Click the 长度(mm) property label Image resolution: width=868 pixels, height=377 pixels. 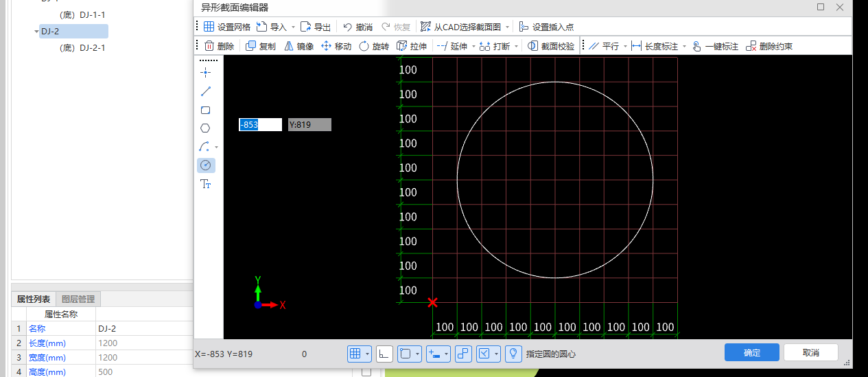pos(47,343)
